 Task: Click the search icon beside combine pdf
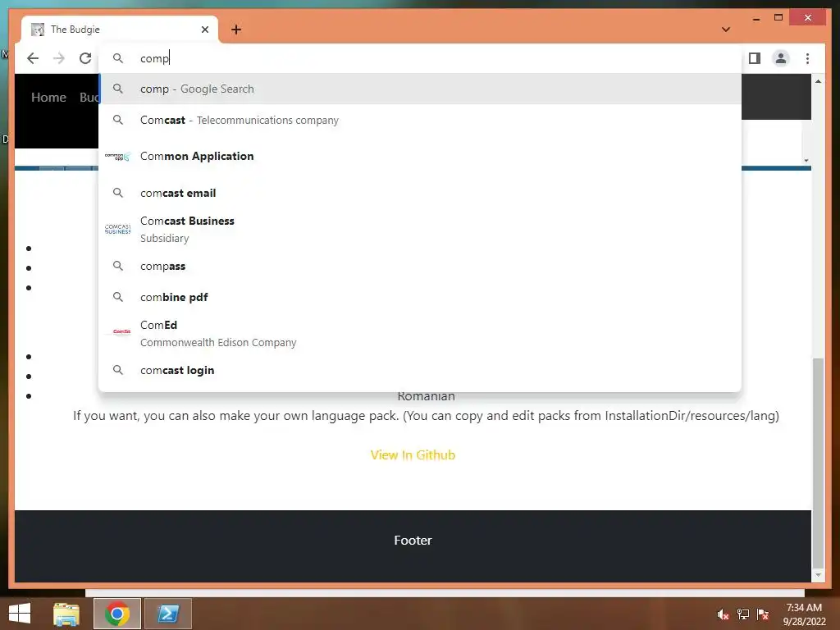pos(118,297)
